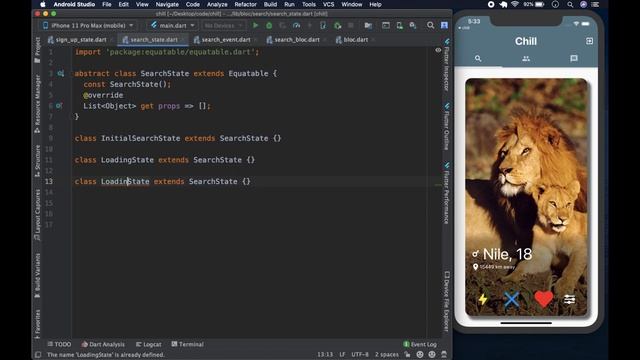The width and height of the screenshot is (640, 360).
Task: Click the lion profile photo card
Action: coord(526,197)
